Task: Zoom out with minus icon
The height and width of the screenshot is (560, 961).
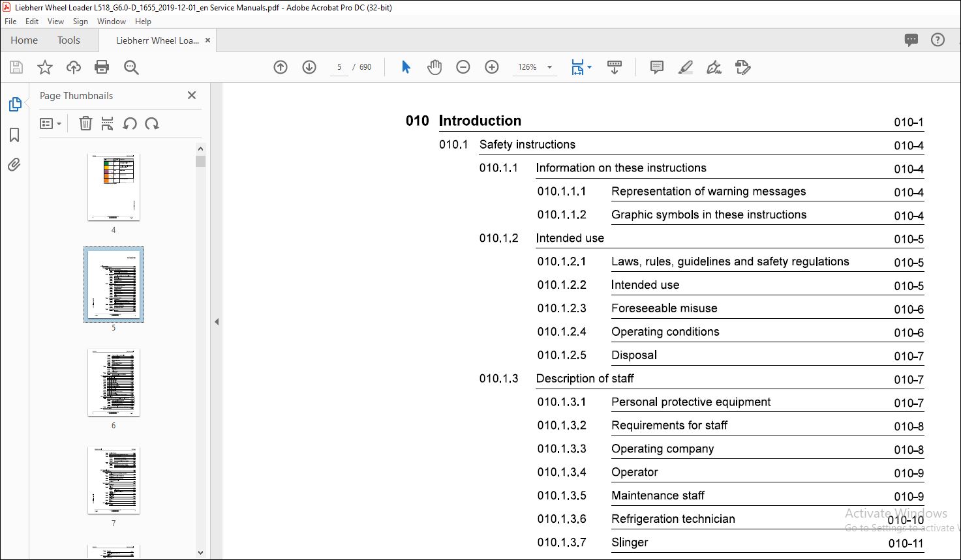Action: (463, 67)
